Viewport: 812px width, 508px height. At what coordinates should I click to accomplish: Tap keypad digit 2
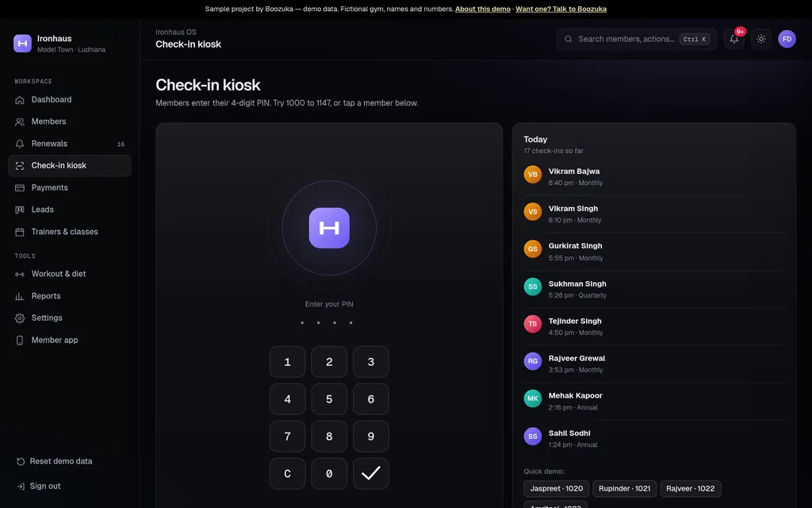(x=329, y=362)
